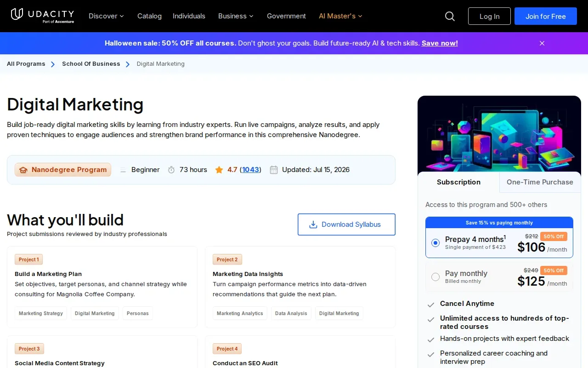This screenshot has width=588, height=368.
Task: Click the star rating icon
Action: click(219, 170)
